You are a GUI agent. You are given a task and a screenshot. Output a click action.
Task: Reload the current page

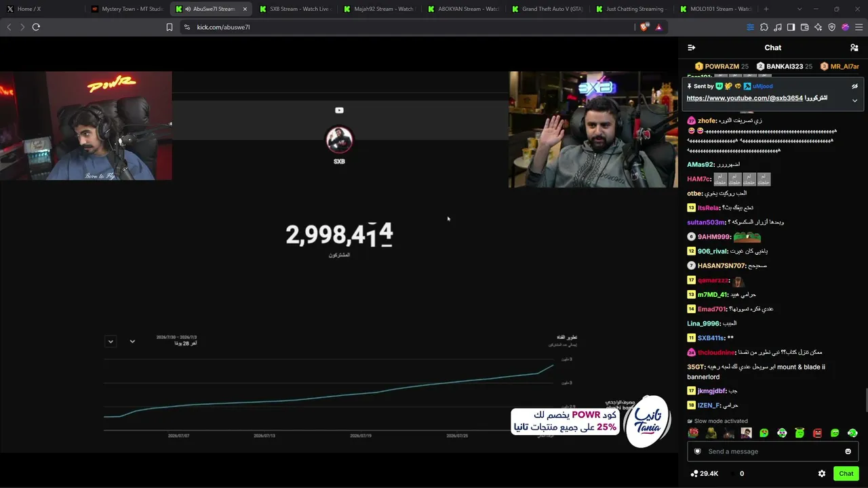pyautogui.click(x=36, y=27)
